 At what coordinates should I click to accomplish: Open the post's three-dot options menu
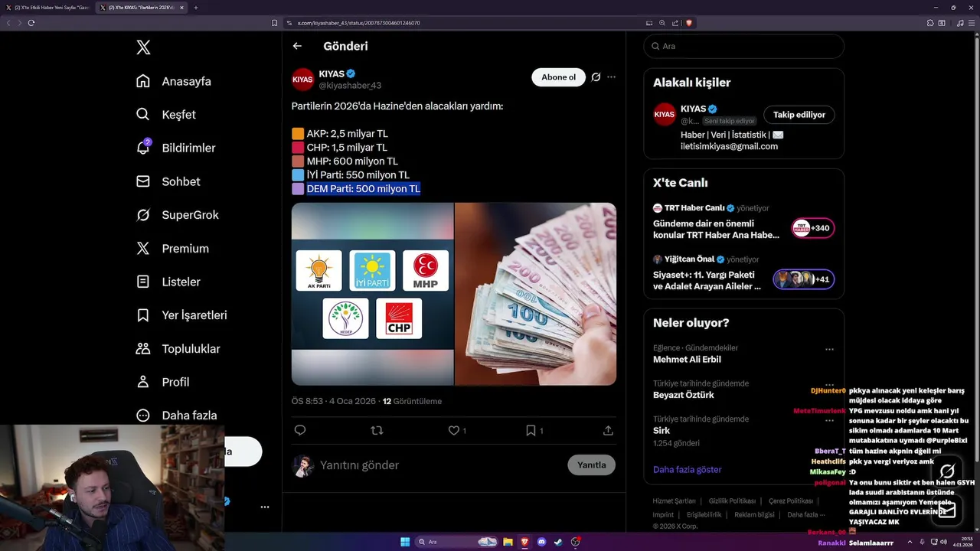pyautogui.click(x=611, y=77)
